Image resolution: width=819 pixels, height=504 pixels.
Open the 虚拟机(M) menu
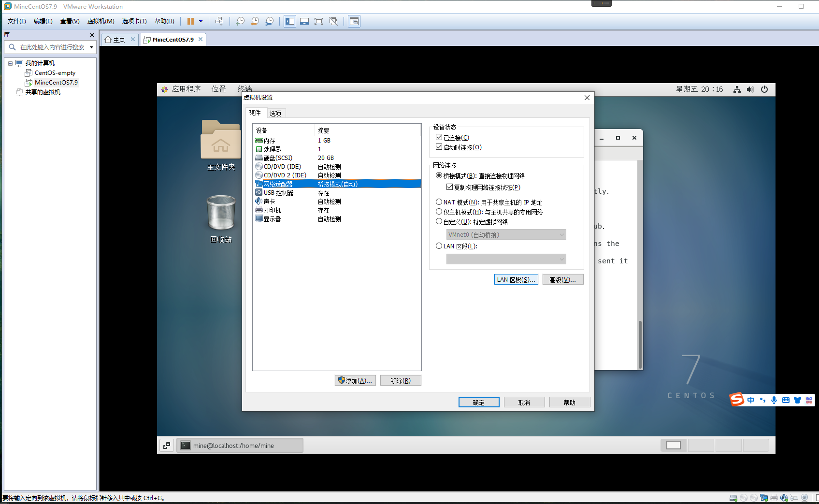click(101, 21)
